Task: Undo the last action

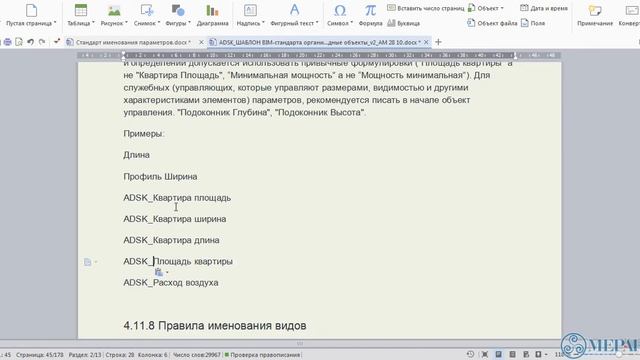Action: (x=30, y=42)
